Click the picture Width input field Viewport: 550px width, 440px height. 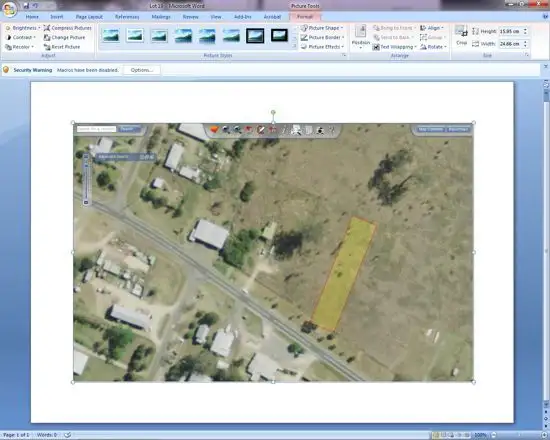(510, 44)
